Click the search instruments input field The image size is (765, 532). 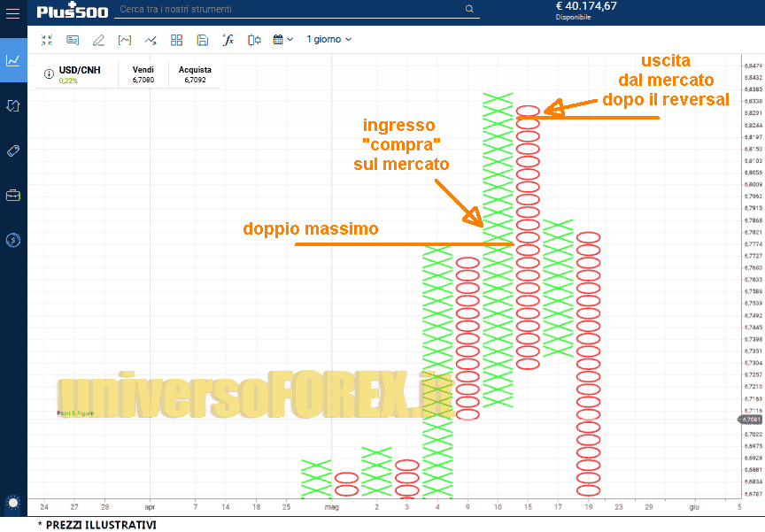[292, 10]
